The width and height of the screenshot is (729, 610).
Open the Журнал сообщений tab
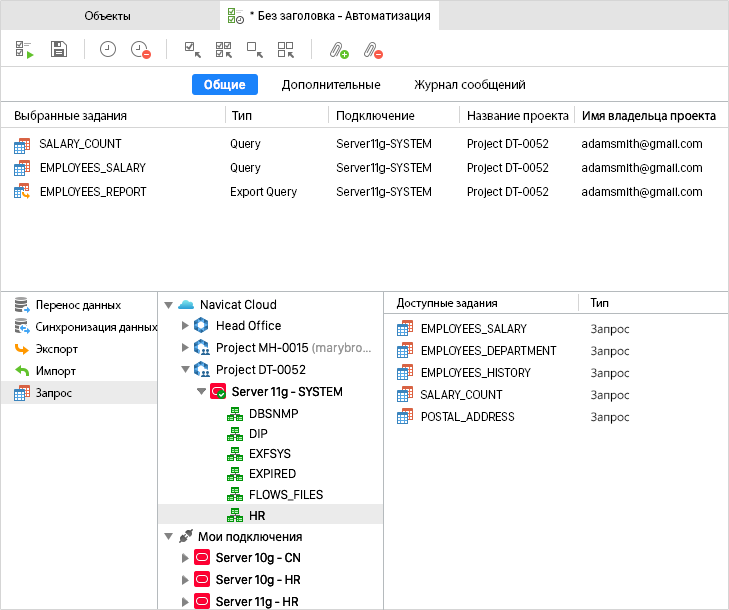pyautogui.click(x=469, y=85)
